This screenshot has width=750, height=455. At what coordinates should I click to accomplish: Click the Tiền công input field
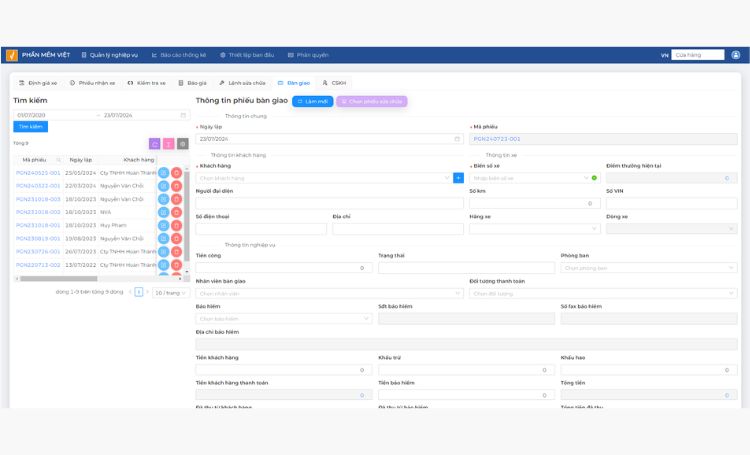(x=284, y=268)
